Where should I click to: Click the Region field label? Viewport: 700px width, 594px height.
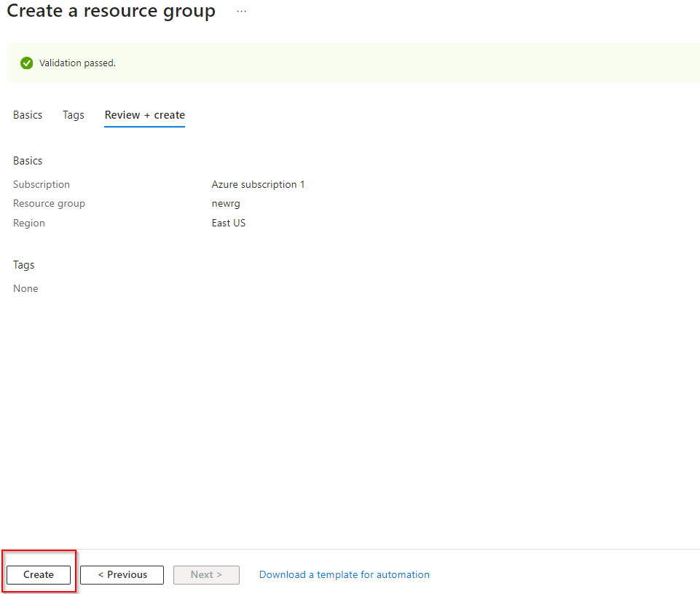(x=29, y=223)
